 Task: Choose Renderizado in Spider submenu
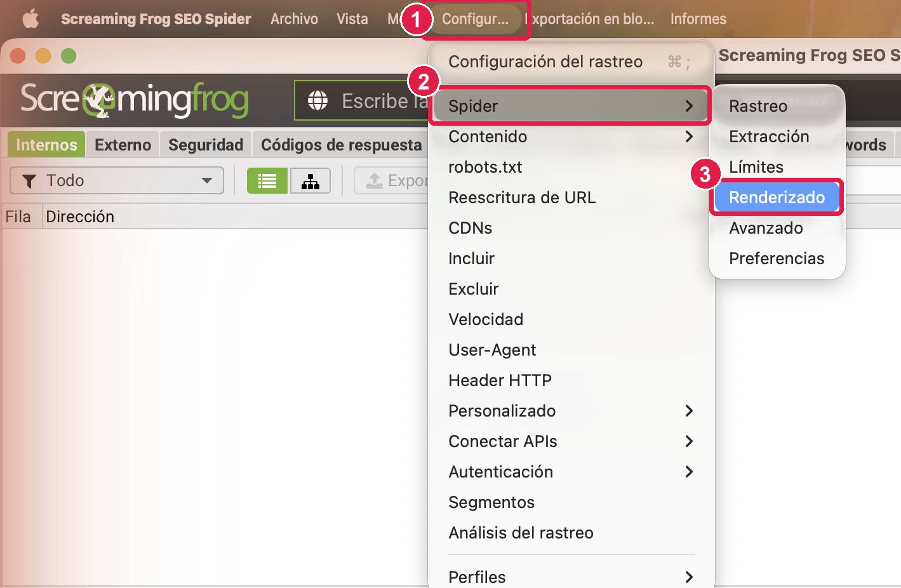point(777,197)
